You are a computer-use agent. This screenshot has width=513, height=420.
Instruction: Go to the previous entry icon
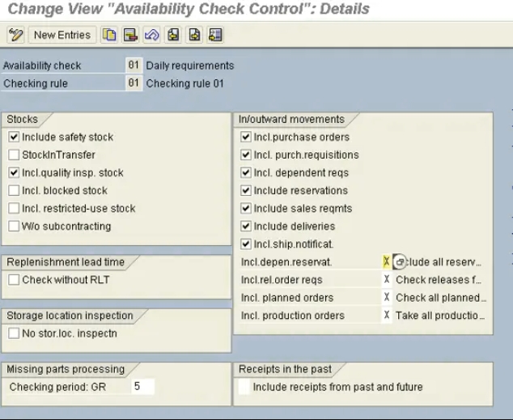pyautogui.click(x=173, y=35)
